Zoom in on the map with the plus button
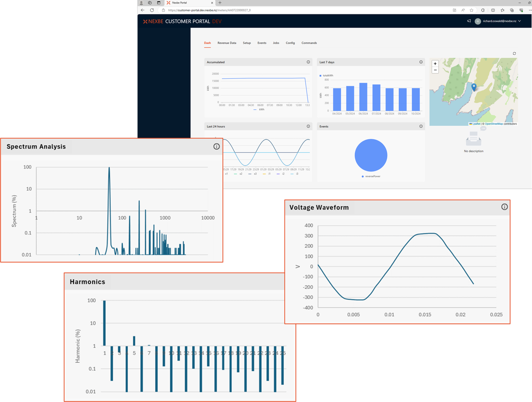Viewport: 532px width, 402px height. click(x=435, y=63)
